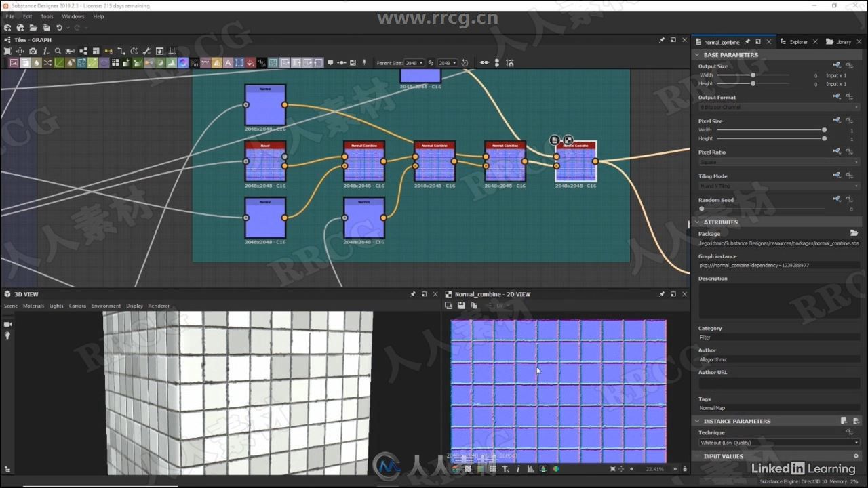Screen dimensions: 868x488
Task: Open the Renderer menu in 3D View
Action: tap(159, 306)
